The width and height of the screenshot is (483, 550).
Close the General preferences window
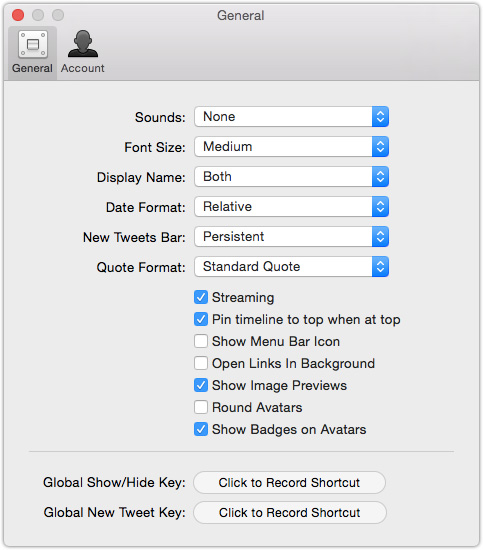point(18,15)
